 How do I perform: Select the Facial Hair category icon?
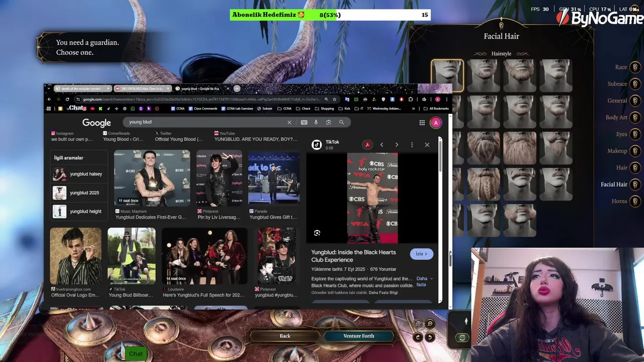point(635,185)
